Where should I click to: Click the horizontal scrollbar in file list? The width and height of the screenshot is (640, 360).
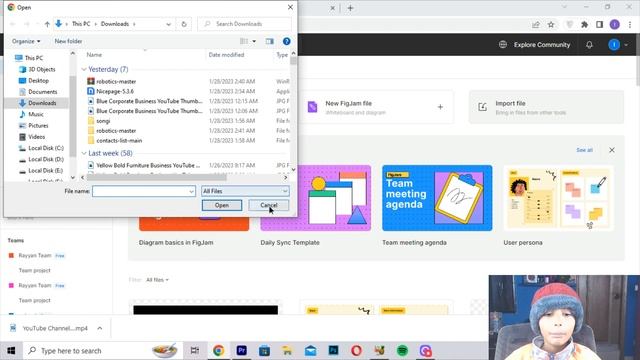(x=156, y=178)
